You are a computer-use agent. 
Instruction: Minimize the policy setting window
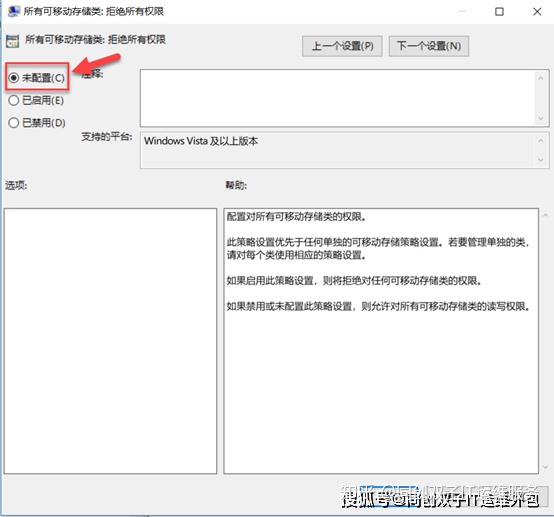pyautogui.click(x=462, y=12)
